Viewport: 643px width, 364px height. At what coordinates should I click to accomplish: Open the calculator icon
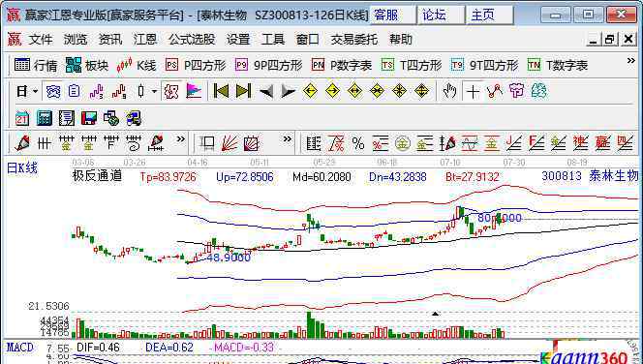pos(45,118)
